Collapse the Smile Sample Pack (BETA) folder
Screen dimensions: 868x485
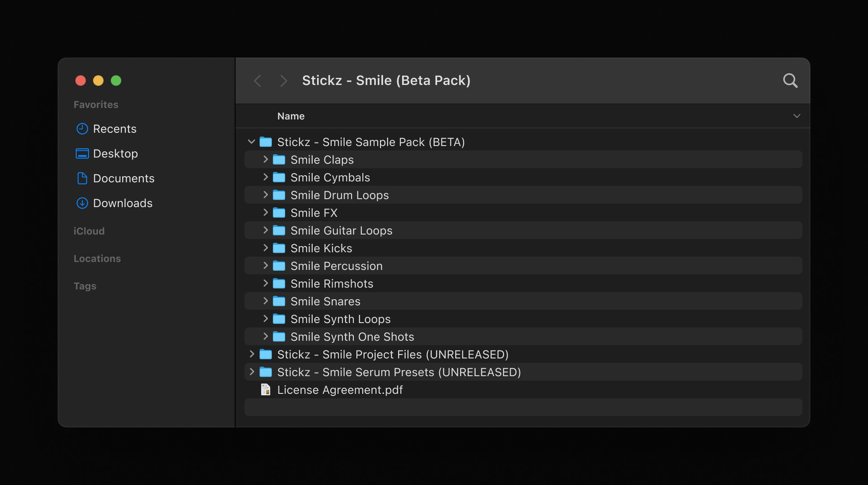pos(251,142)
